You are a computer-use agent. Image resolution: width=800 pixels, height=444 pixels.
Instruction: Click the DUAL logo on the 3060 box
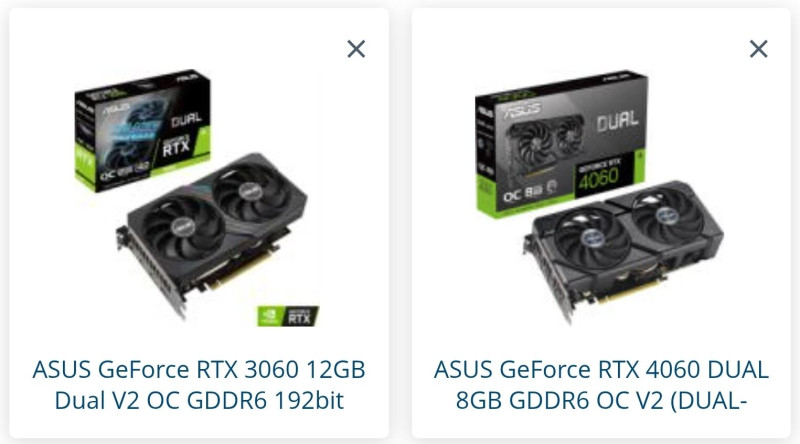[x=186, y=120]
